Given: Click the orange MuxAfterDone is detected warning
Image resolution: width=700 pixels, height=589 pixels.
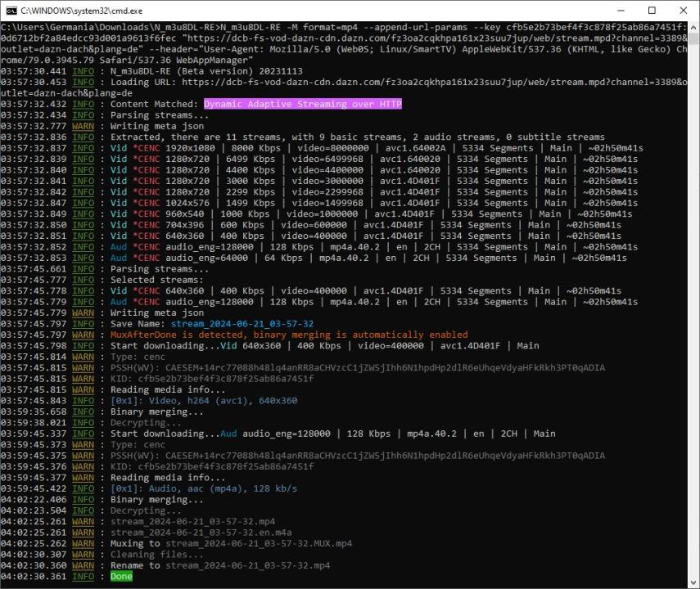Looking at the screenshot, I should (x=289, y=335).
